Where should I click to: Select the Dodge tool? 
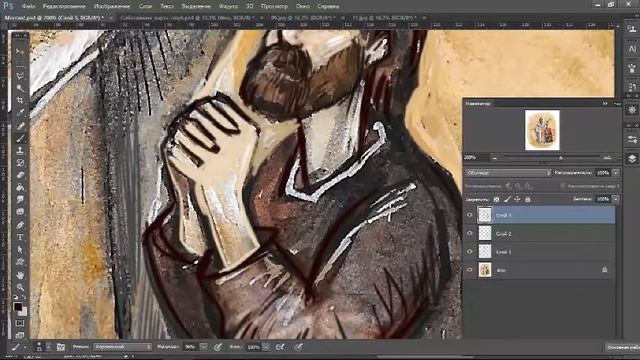[x=20, y=212]
